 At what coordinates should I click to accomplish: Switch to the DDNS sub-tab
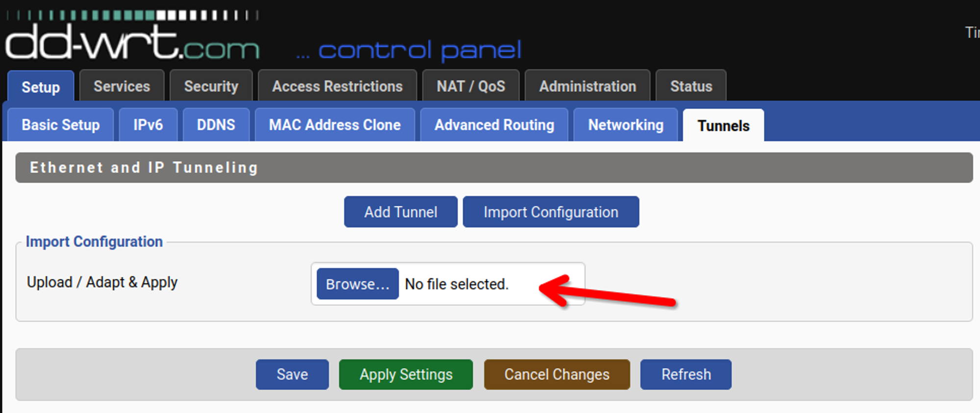click(216, 125)
